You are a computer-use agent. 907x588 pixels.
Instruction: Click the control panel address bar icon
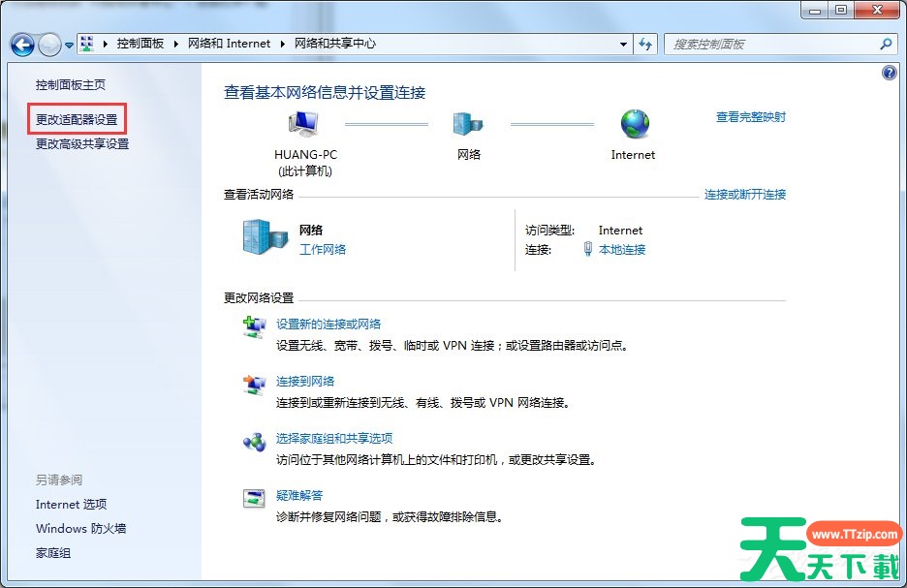click(87, 44)
